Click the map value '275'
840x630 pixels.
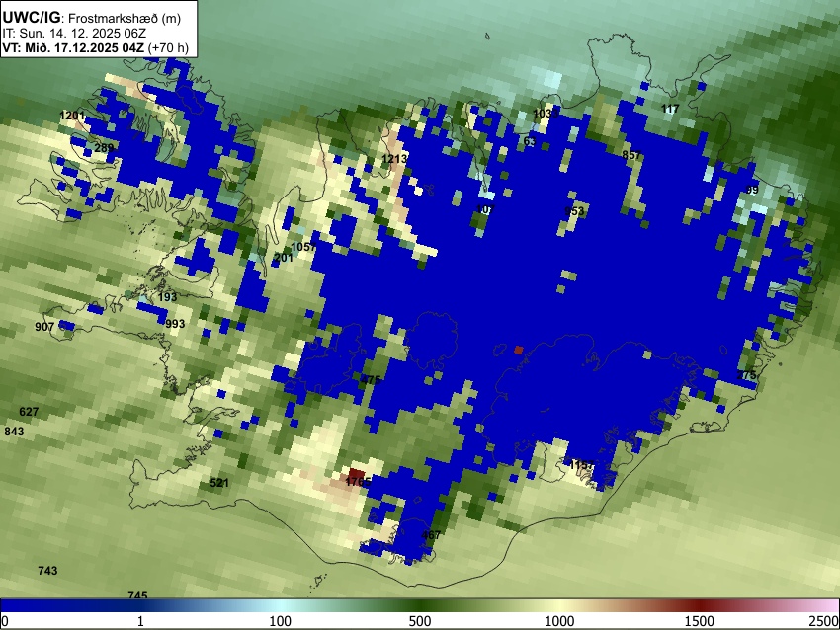tap(746, 375)
